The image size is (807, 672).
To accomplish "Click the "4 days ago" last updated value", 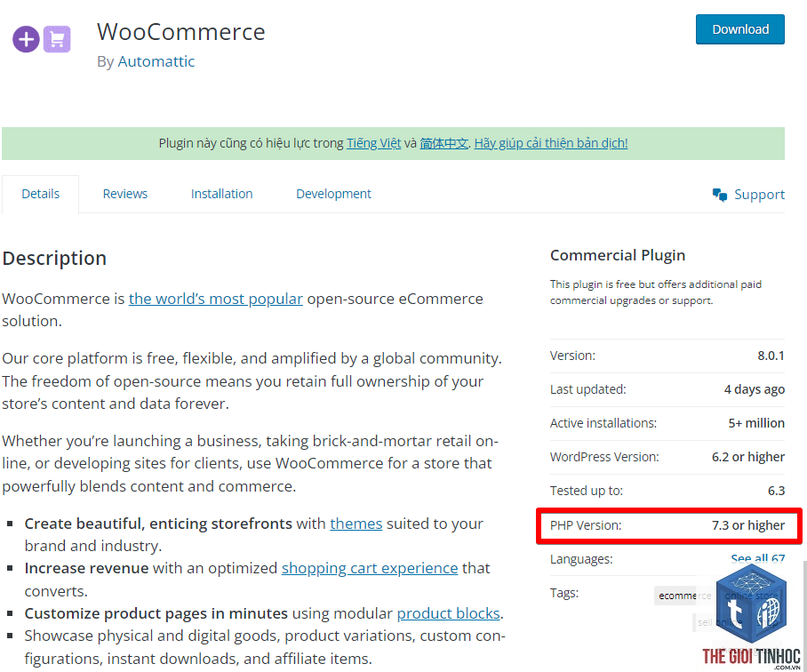I will (x=754, y=389).
